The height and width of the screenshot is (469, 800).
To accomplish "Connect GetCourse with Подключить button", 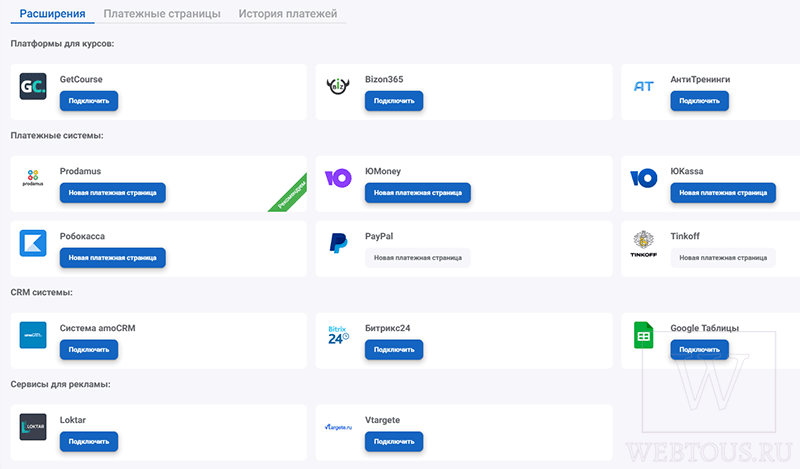I will [x=89, y=101].
